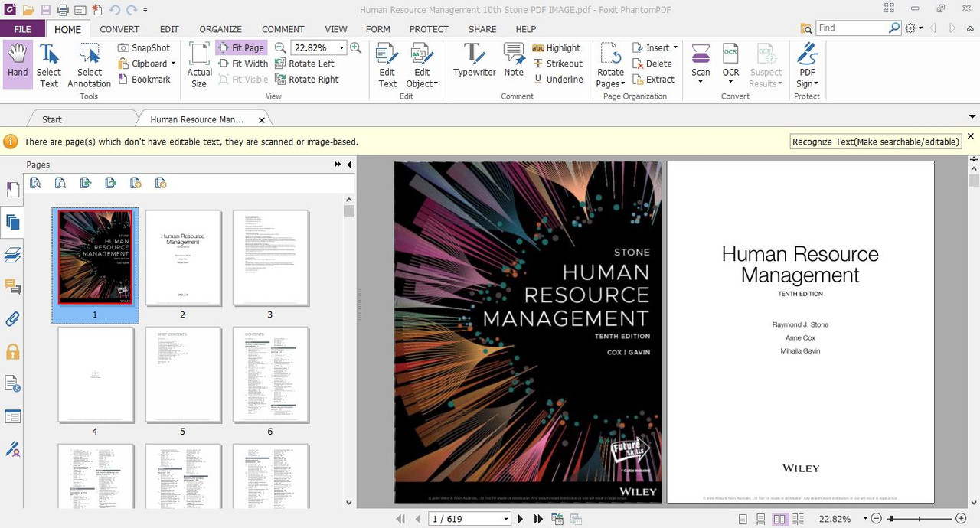Click the zoom slider handle in status bar

pos(890,519)
